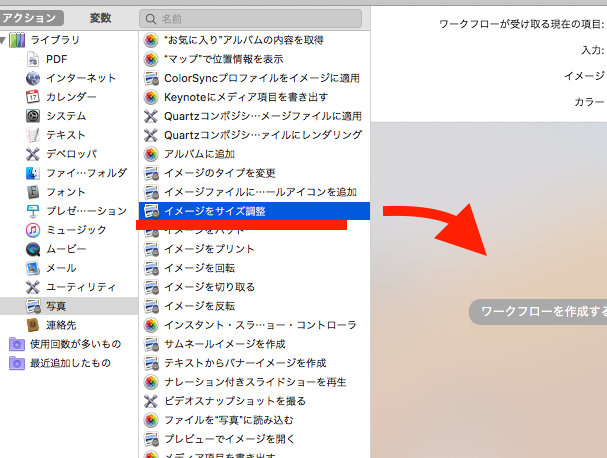Select テキストからバナーイメージを作成 action
Viewport: 607px width, 458px height.
[254, 363]
